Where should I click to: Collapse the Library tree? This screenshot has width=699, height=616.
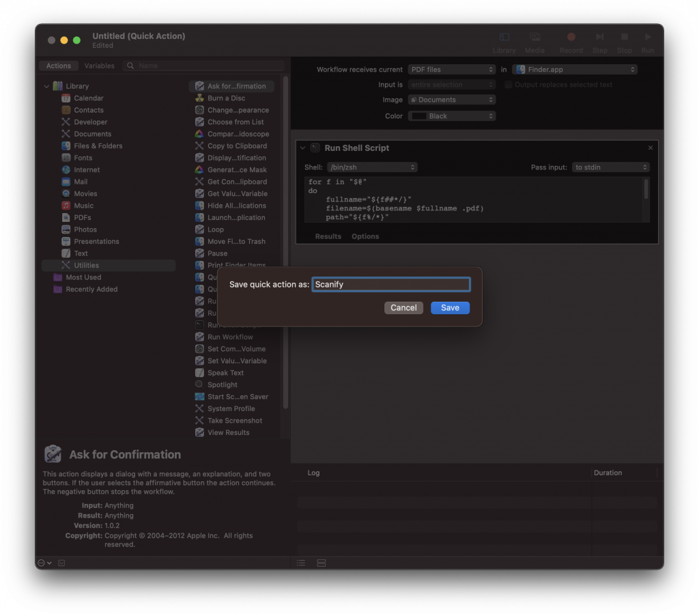(46, 86)
